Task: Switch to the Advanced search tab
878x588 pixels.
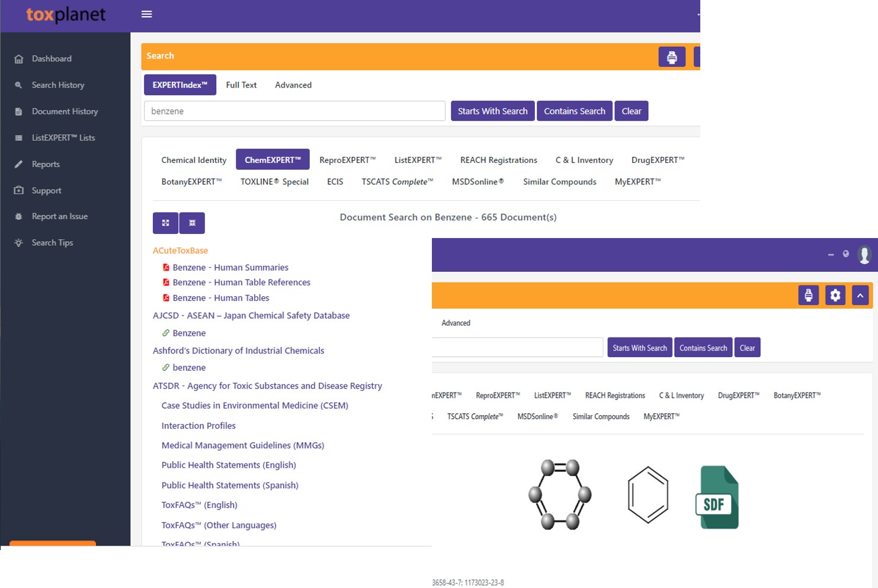Action: 293,85
